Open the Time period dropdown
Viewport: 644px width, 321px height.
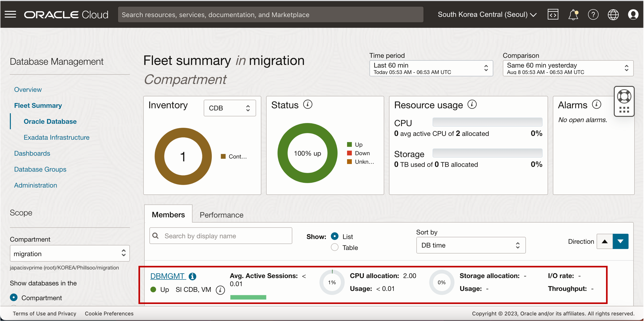click(x=431, y=68)
